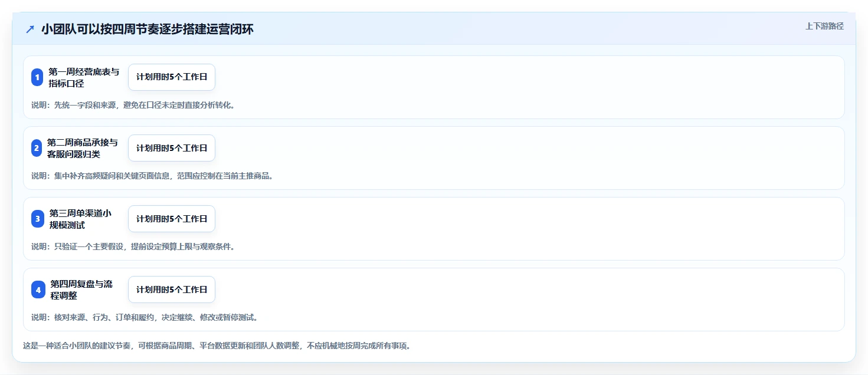Select the heading 第三周单渠道小规模测试

[x=80, y=219]
